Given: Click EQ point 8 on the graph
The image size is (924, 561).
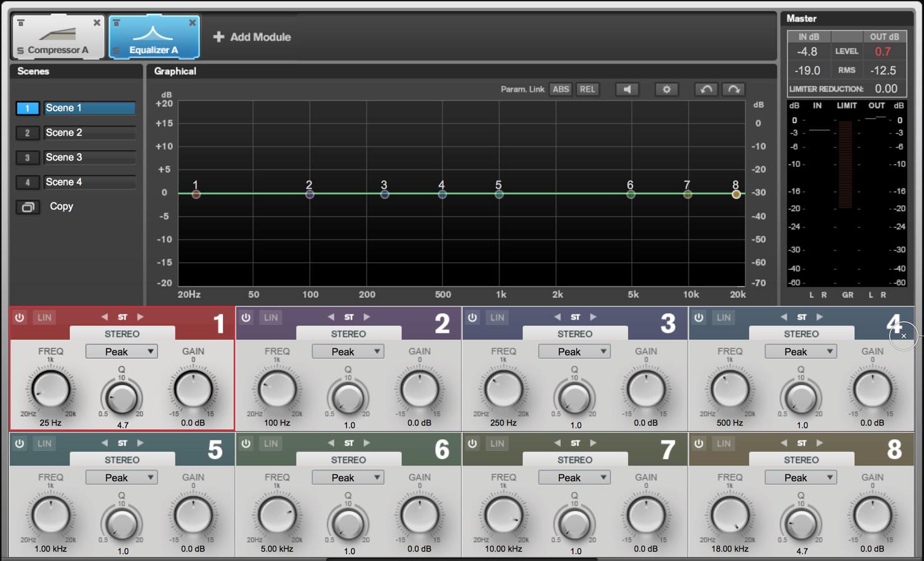Looking at the screenshot, I should (736, 194).
